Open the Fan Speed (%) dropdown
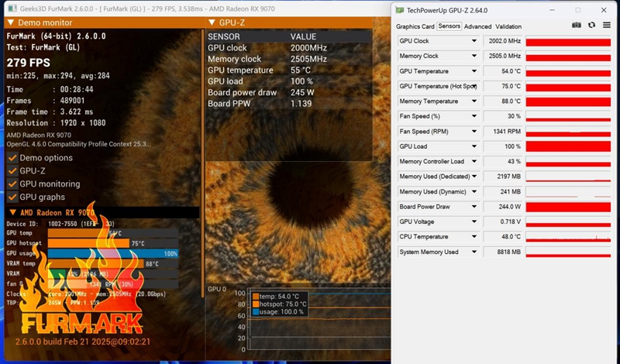620x364 pixels. tap(474, 116)
